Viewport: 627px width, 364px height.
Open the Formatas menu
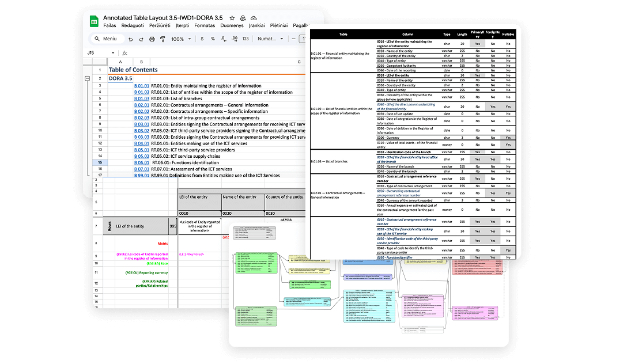pyautogui.click(x=205, y=26)
